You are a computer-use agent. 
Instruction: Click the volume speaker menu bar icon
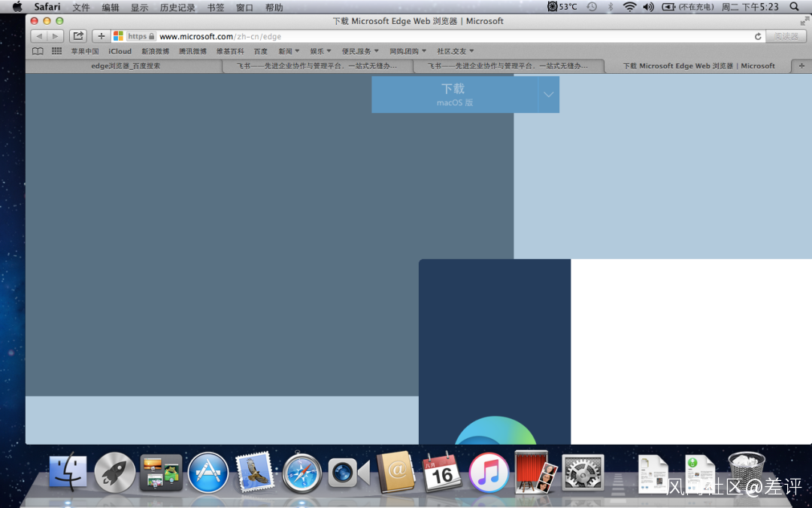click(x=648, y=7)
